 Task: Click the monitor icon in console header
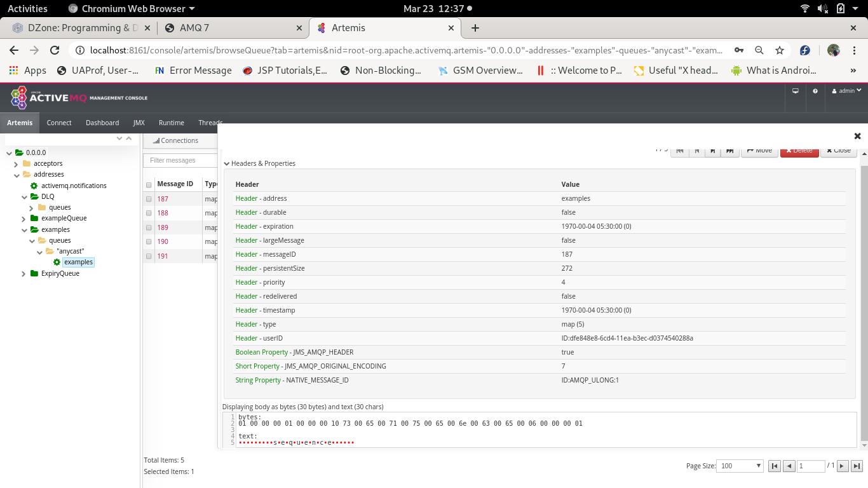click(795, 91)
